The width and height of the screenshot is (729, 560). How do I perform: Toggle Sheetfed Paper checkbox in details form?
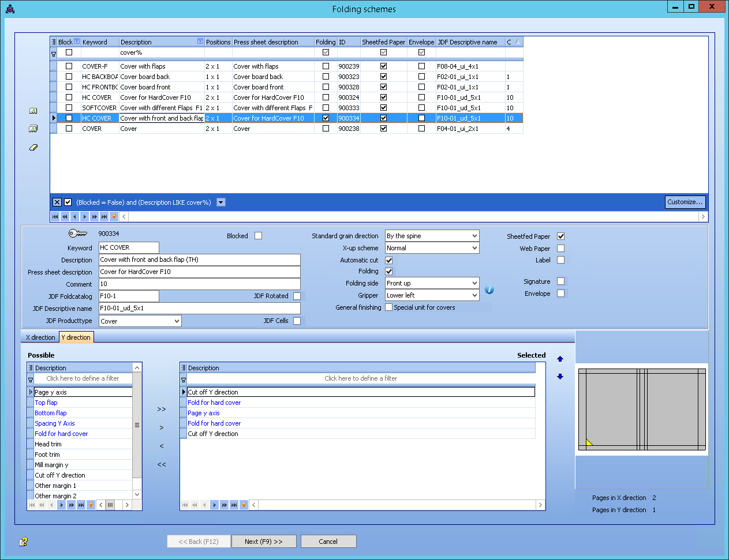560,236
